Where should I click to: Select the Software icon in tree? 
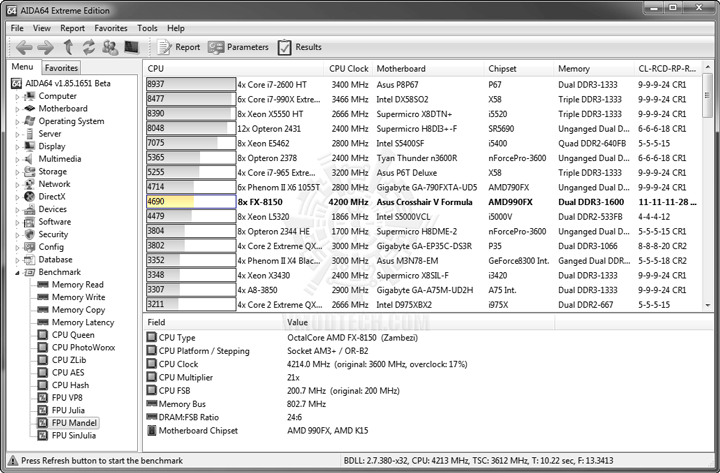(29, 222)
